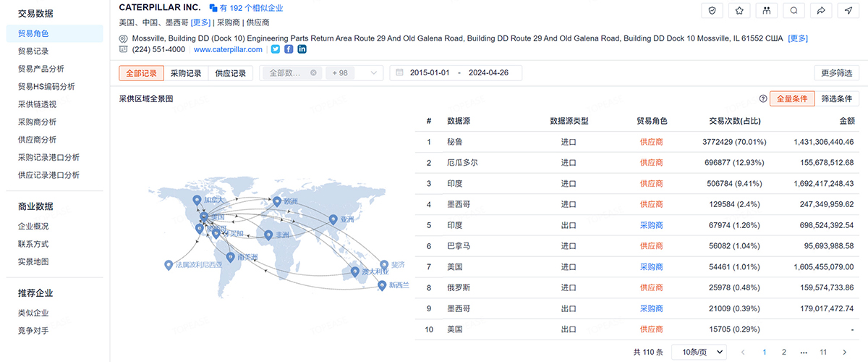Image resolution: width=868 pixels, height=362 pixels.
Task: Toggle to 筛选条件 view mode
Action: (x=838, y=98)
